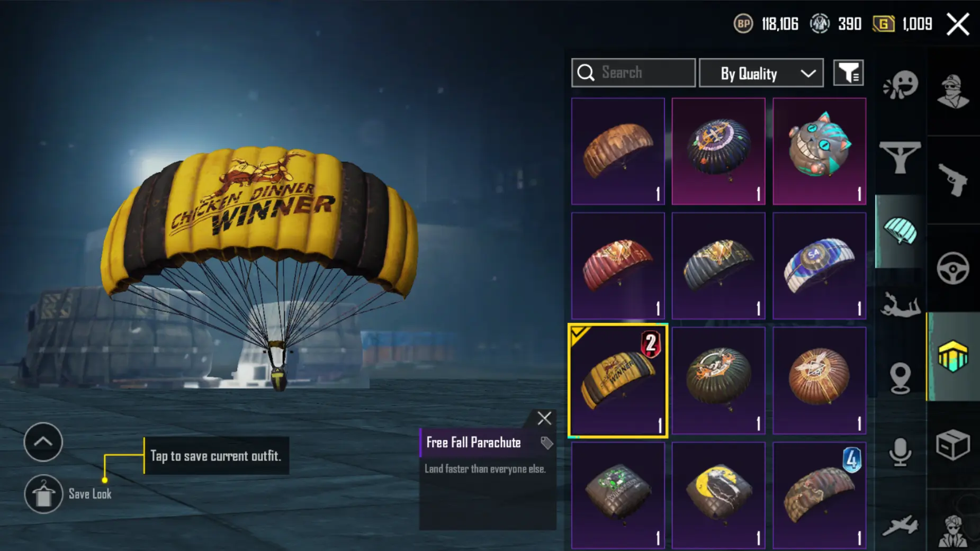This screenshot has height=551, width=980.
Task: Open the microphone voice pack icon
Action: [x=900, y=451]
